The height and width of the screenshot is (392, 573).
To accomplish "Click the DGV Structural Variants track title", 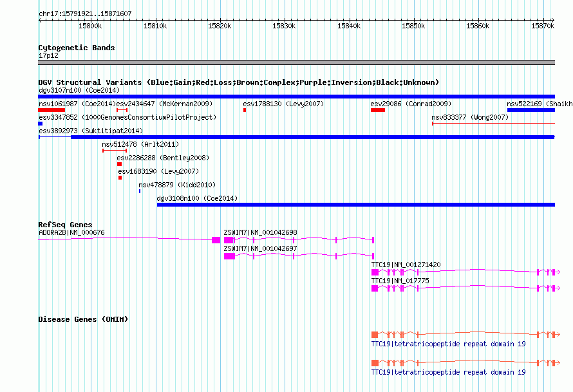I will point(239,82).
